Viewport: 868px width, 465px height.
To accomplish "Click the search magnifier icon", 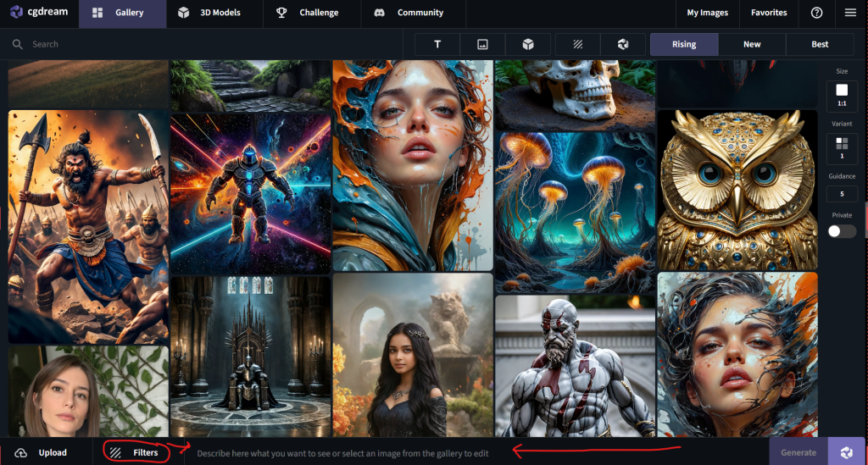I will click(18, 44).
